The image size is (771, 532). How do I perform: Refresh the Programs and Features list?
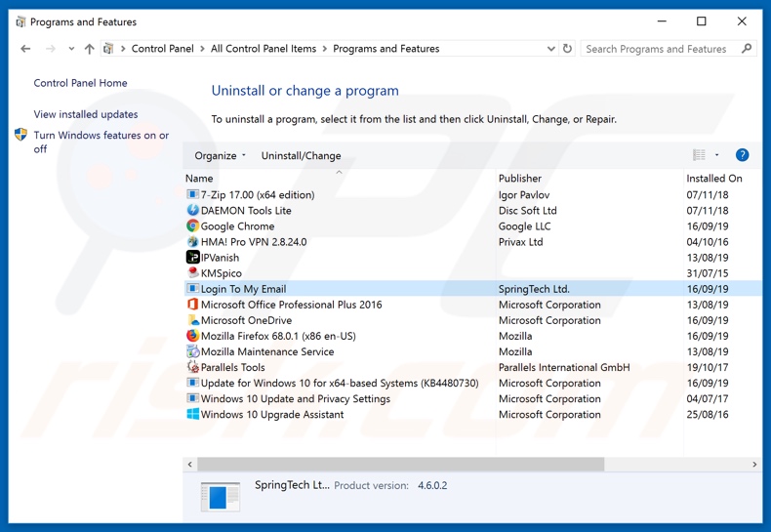click(x=567, y=49)
